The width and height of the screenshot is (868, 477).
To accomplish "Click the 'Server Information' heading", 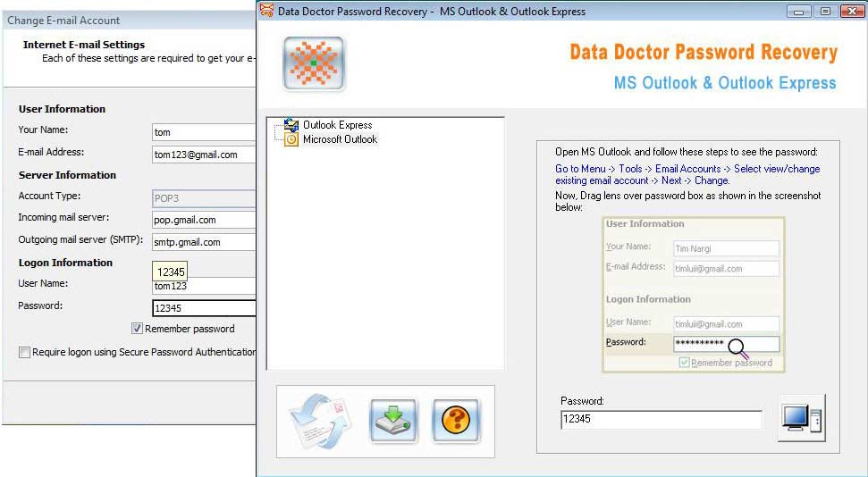I will [x=68, y=175].
